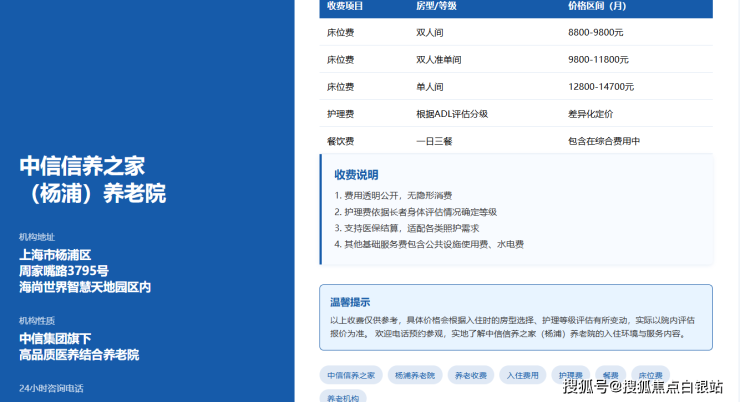Click the 9800-11800元 price cell

tap(598, 60)
